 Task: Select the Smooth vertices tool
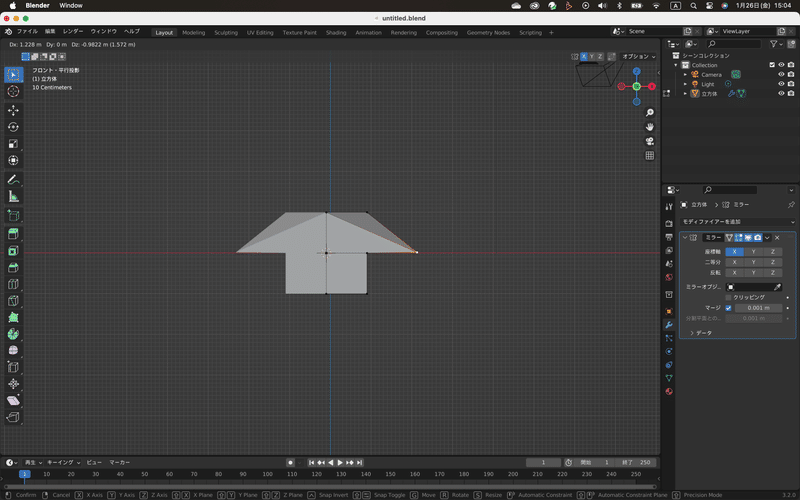(13, 351)
